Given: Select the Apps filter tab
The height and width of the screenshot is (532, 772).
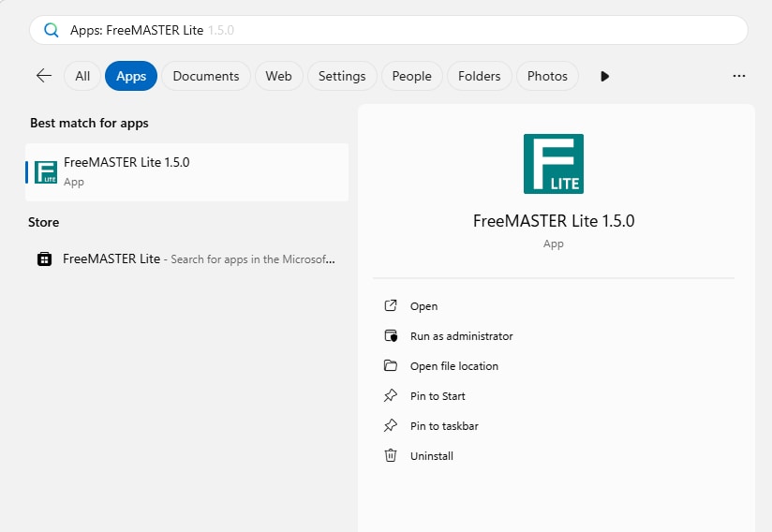Looking at the screenshot, I should coord(131,76).
